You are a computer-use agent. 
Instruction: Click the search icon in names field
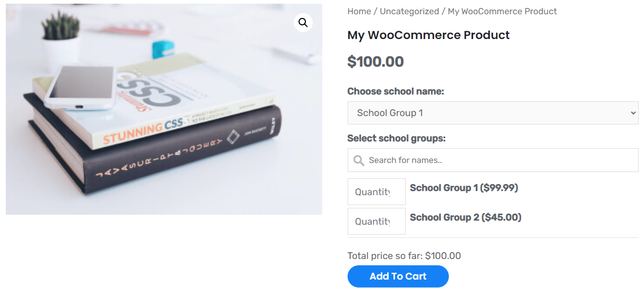[x=359, y=160]
